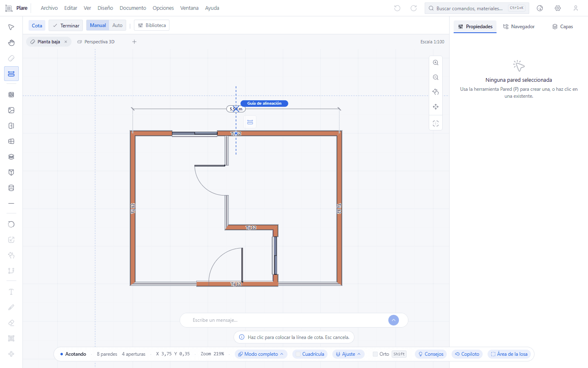The height and width of the screenshot is (368, 588).
Task: Switch to the Navegador tab
Action: [x=519, y=27]
